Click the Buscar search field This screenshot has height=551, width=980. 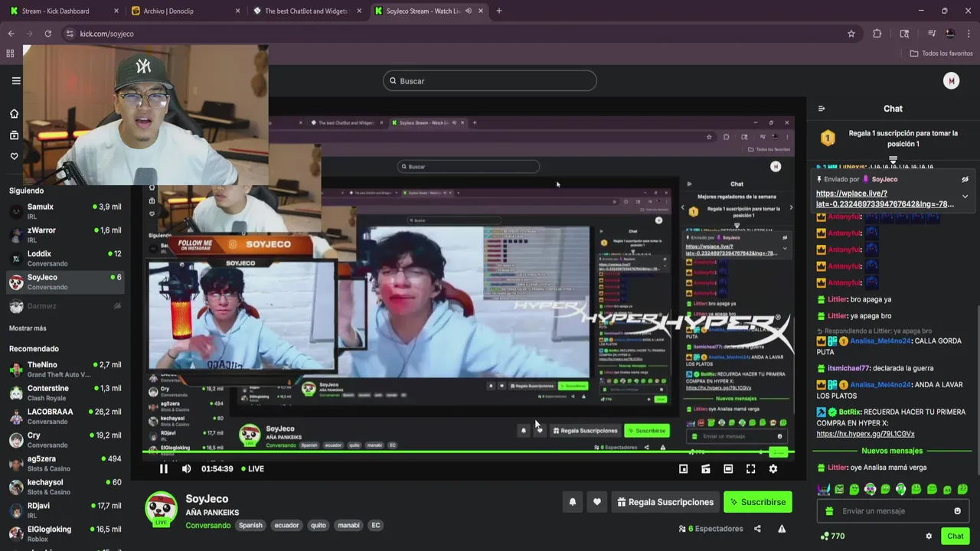(489, 80)
